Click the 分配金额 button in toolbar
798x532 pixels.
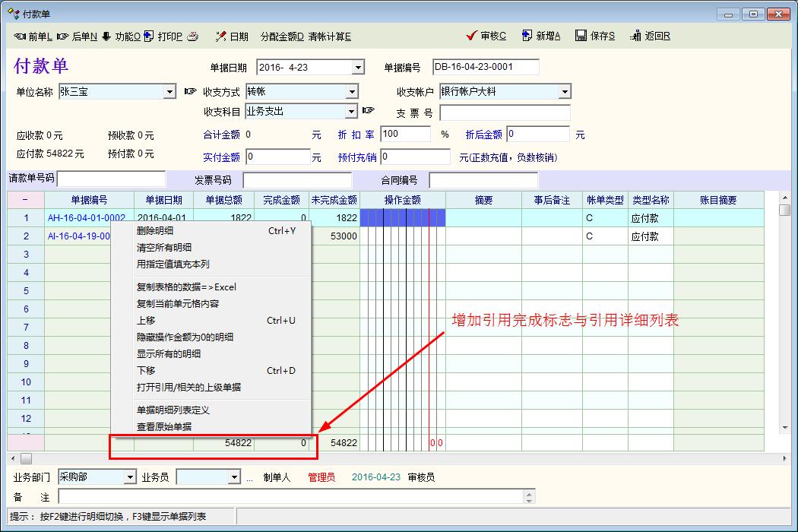click(281, 36)
